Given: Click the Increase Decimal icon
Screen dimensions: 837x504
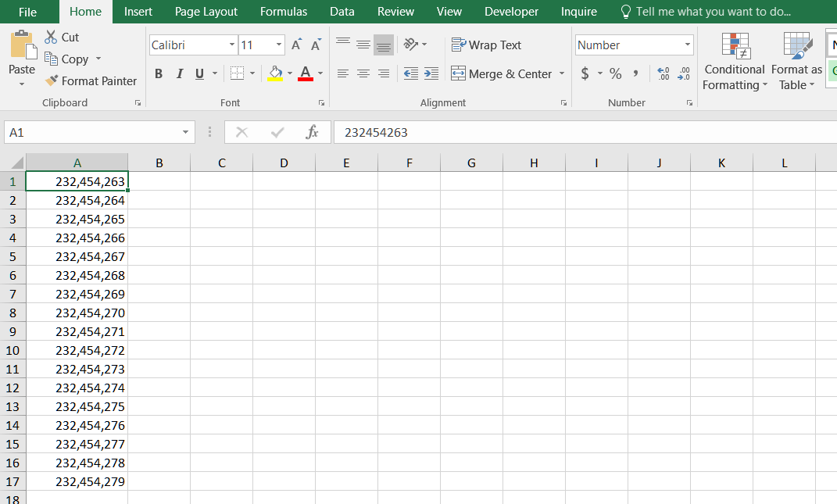Looking at the screenshot, I should (664, 74).
